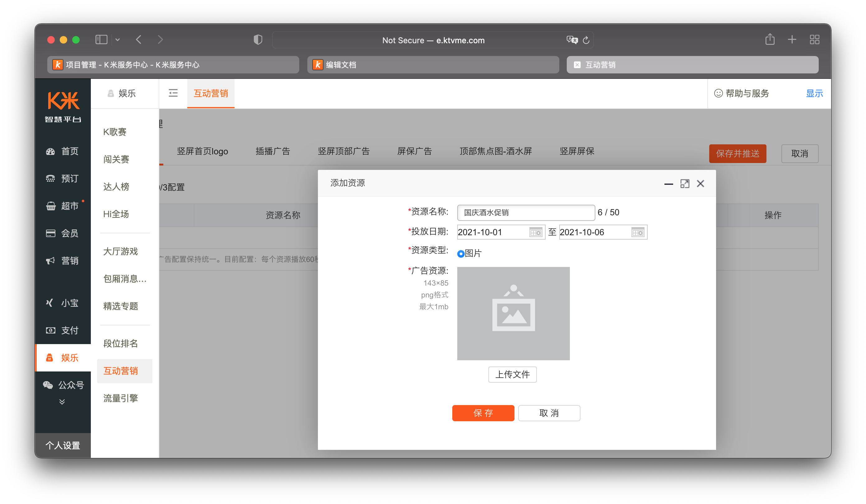Minimize the 添加资源 dialog
The height and width of the screenshot is (504, 866).
668,184
